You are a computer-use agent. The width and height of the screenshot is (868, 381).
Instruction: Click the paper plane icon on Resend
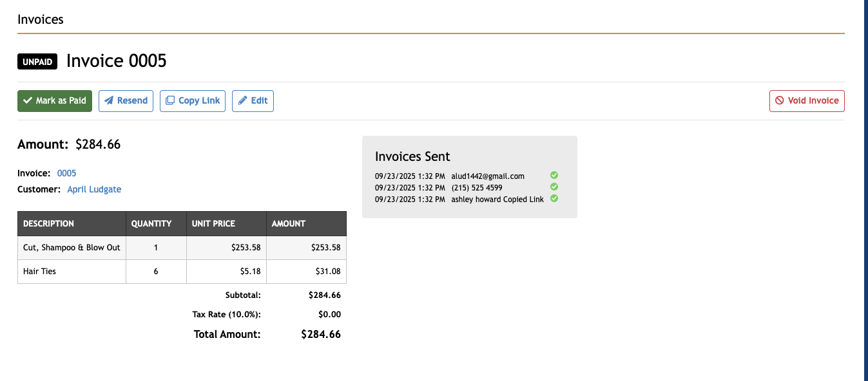109,101
